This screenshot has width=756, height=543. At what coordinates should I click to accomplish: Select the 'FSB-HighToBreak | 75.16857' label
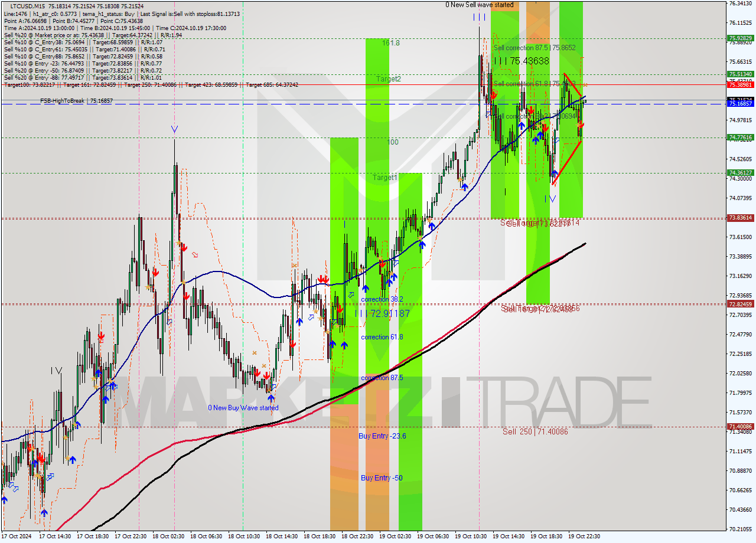[x=76, y=101]
